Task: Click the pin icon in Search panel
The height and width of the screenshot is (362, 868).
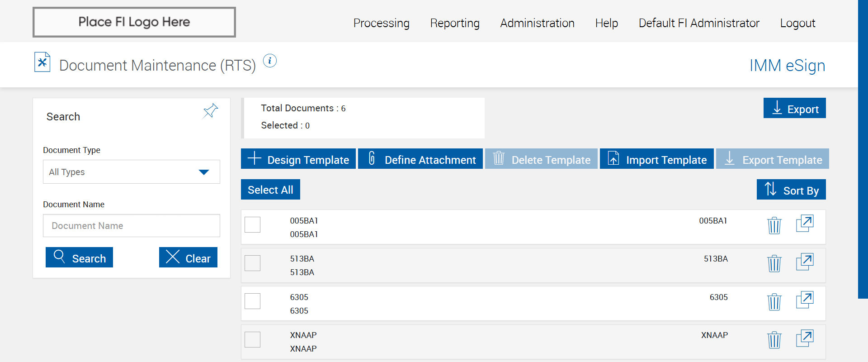Action: [x=210, y=111]
